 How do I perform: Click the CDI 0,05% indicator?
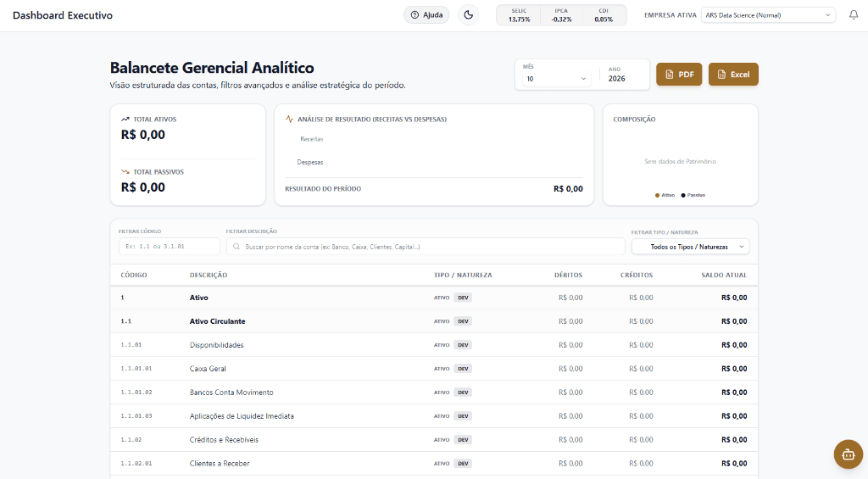tap(604, 15)
